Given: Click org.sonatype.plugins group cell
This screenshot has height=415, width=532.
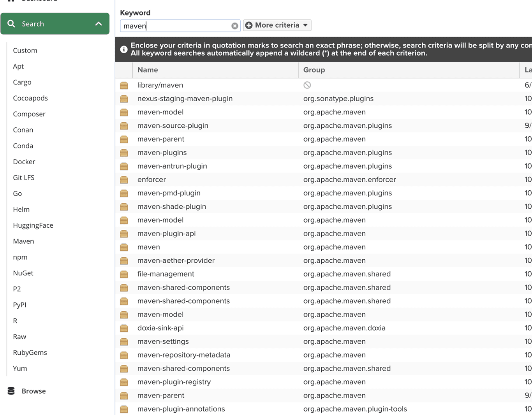Looking at the screenshot, I should coord(338,98).
